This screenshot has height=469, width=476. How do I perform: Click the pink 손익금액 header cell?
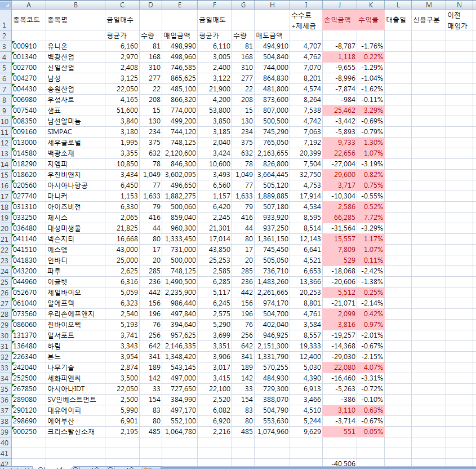(339, 20)
